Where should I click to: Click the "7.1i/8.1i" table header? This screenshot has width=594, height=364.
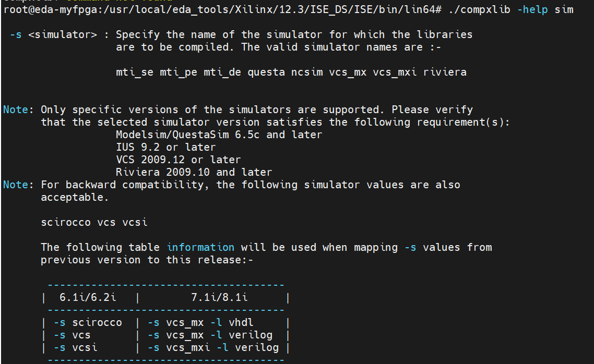click(x=219, y=297)
